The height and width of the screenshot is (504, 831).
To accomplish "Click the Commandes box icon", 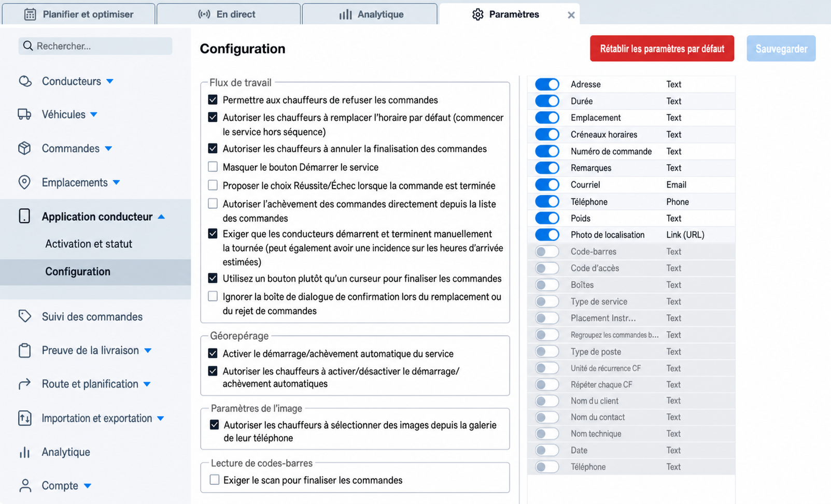I will (24, 148).
